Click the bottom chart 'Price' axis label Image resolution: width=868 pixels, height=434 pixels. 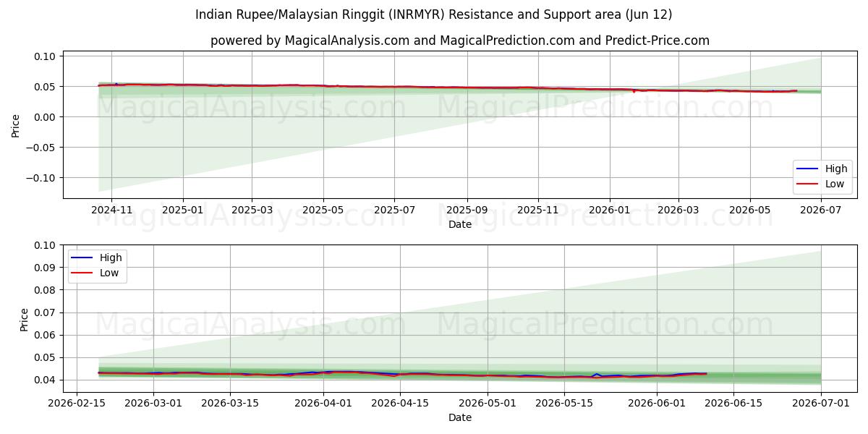coord(25,319)
